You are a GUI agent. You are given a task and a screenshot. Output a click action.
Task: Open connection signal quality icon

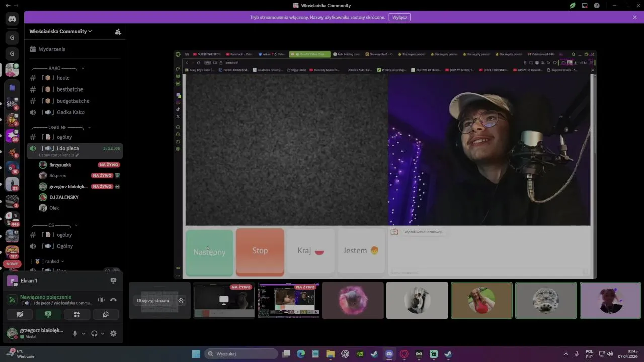(12, 300)
